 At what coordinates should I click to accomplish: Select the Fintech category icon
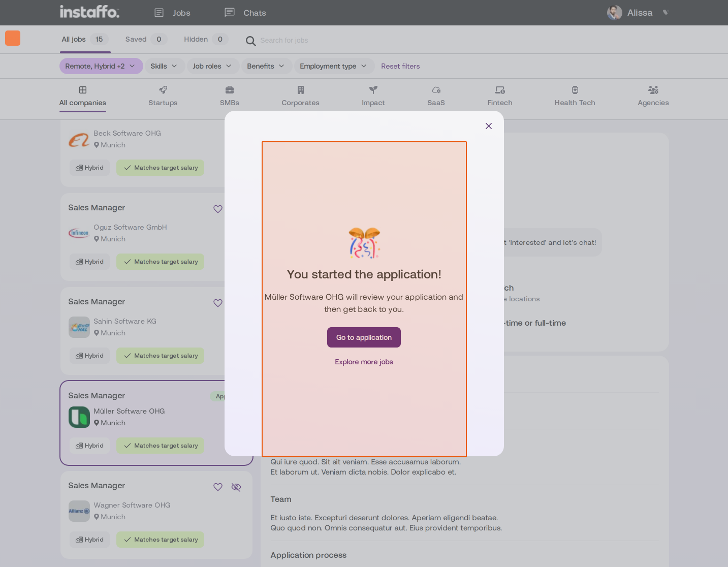tap(500, 90)
